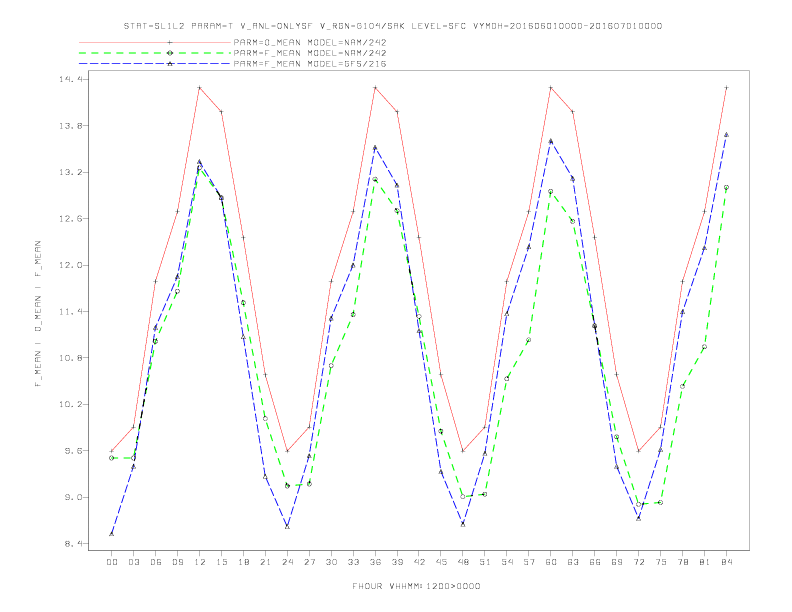This screenshot has width=792, height=612.
Task: Click red plus peak point at hour 12
Action: (200, 88)
